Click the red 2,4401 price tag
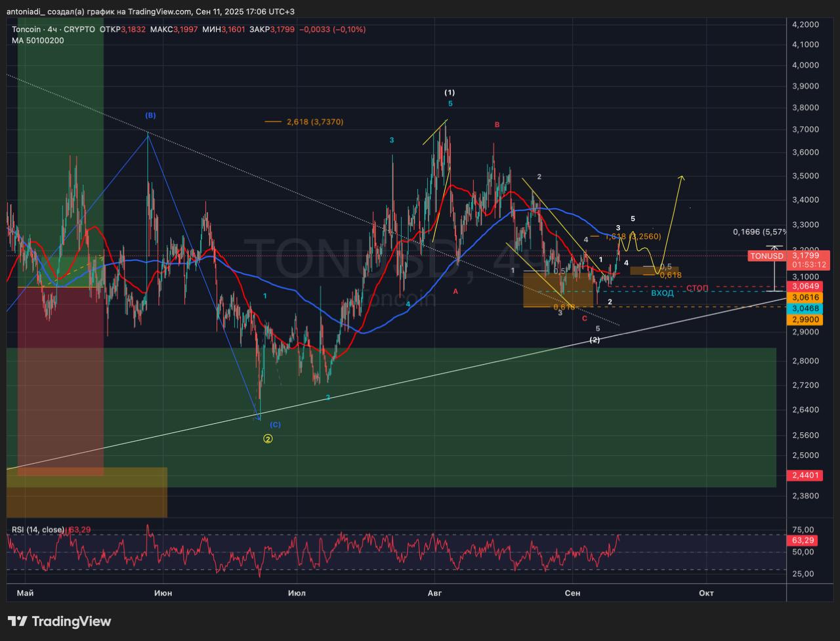The image size is (840, 641). pyautogui.click(x=805, y=475)
